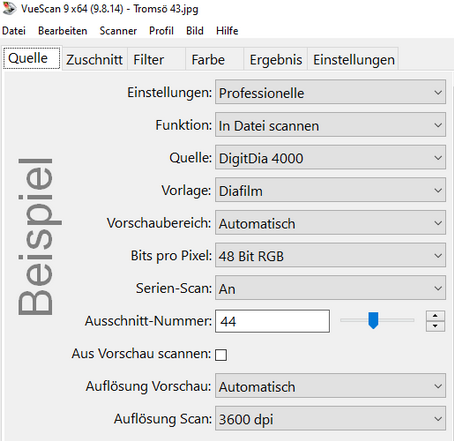Click the Ausschnitt-Nummer input field

(272, 321)
